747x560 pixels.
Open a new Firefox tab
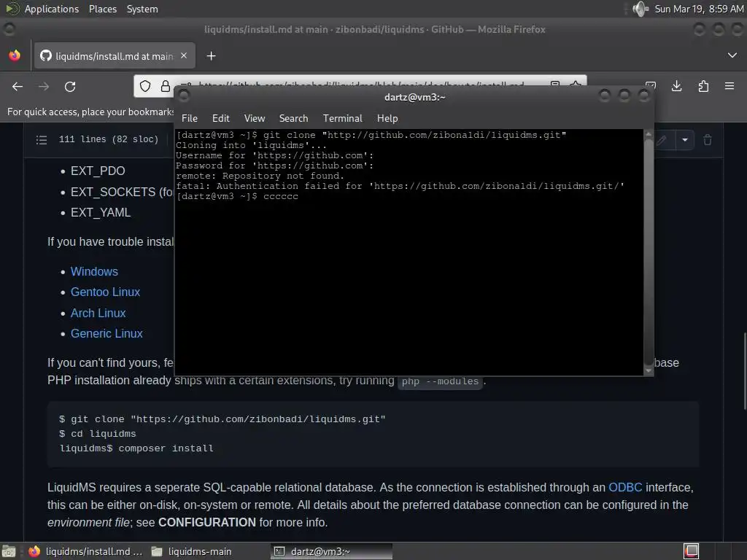[211, 56]
